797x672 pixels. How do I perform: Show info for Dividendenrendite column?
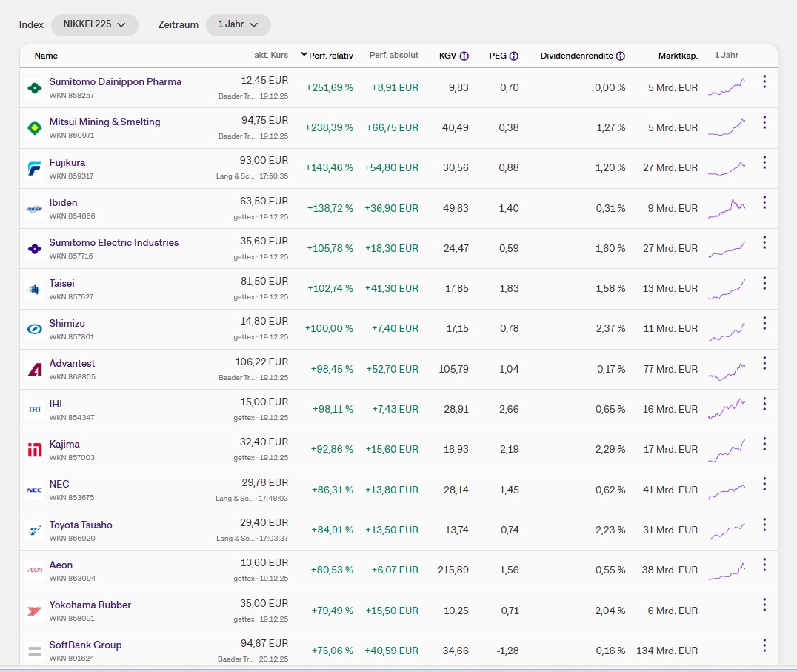tap(621, 56)
